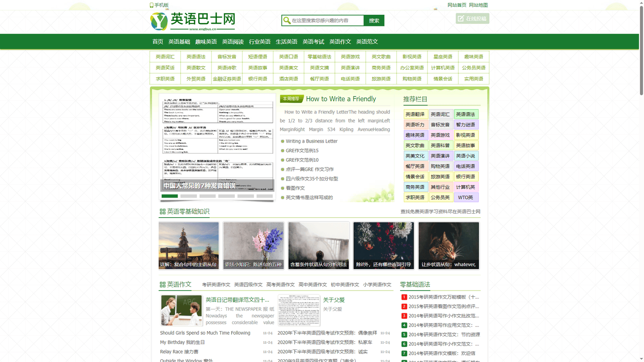This screenshot has width=644, height=362.
Task: Click the purple 智力谜语 tag
Action: tap(466, 125)
